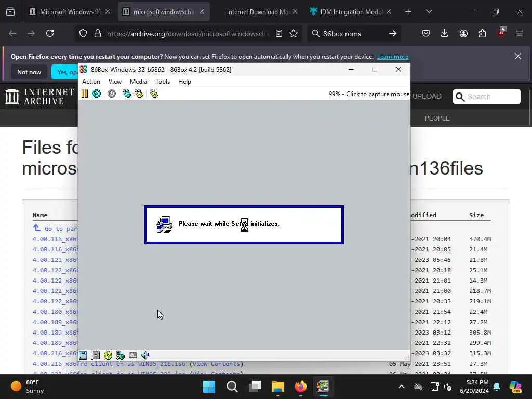Submit the Firefox search arrow
Screen dimensions: 532x399
pyautogui.click(x=393, y=33)
